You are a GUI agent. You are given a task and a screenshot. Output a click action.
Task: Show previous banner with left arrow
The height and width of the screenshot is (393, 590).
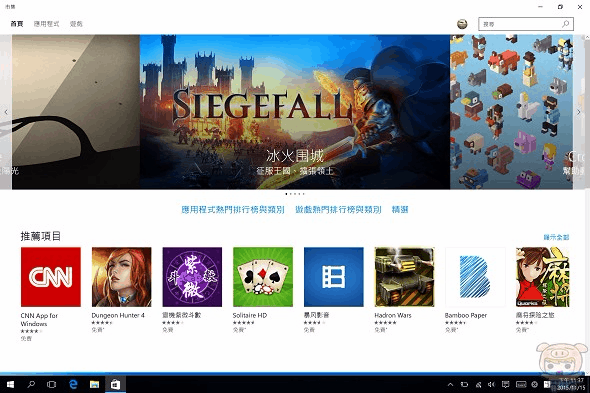(x=6, y=112)
